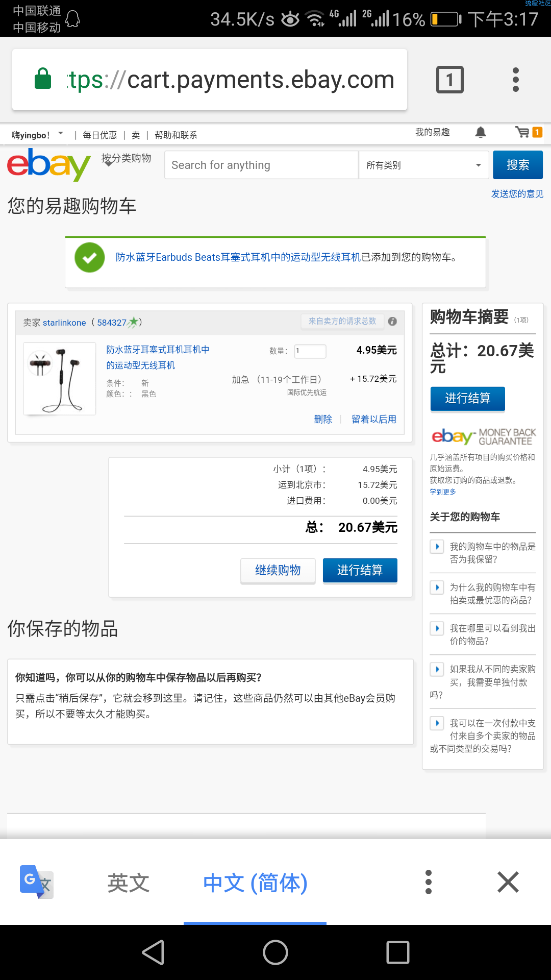This screenshot has width=551, height=980.
Task: Tap the browser URL address bar
Action: coord(210,80)
